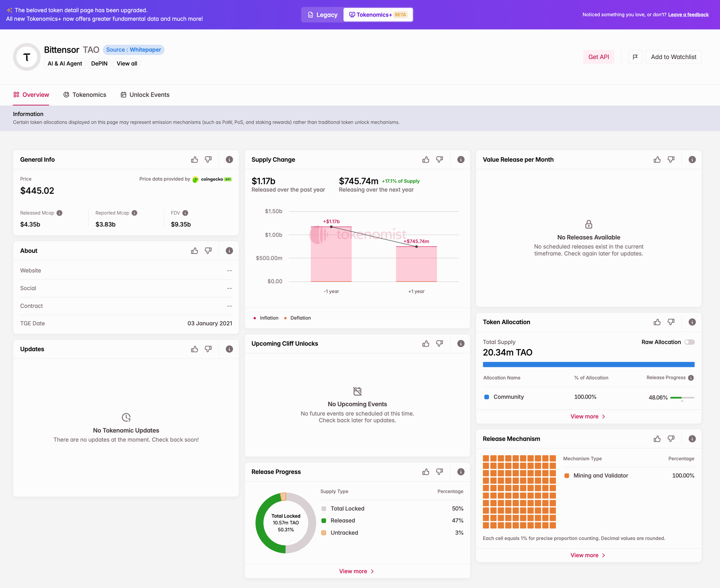
Task: Go to Unlock Events tab
Action: pyautogui.click(x=145, y=95)
